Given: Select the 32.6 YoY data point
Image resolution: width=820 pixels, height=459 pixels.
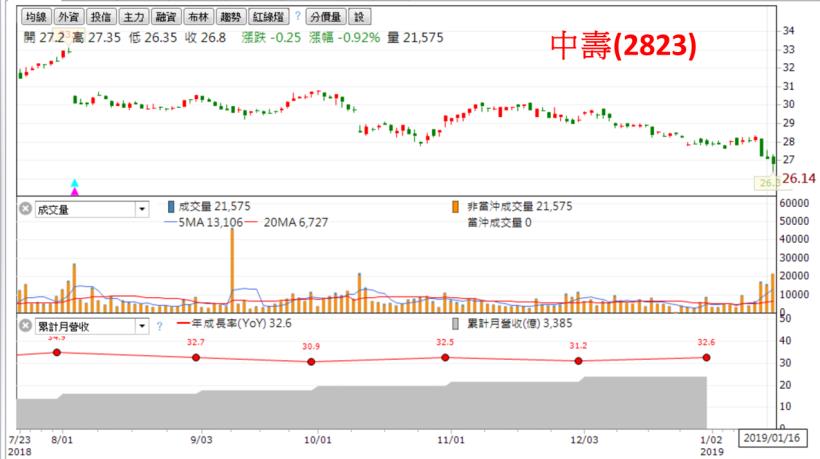Looking at the screenshot, I should click(x=707, y=358).
